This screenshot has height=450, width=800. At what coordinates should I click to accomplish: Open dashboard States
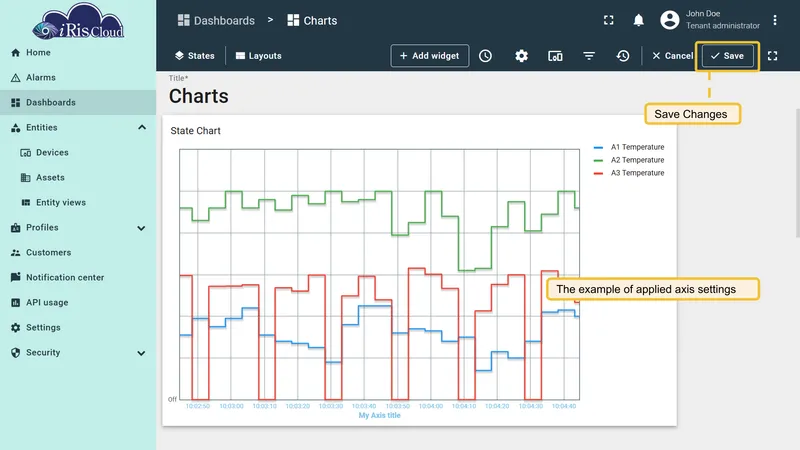pos(194,56)
